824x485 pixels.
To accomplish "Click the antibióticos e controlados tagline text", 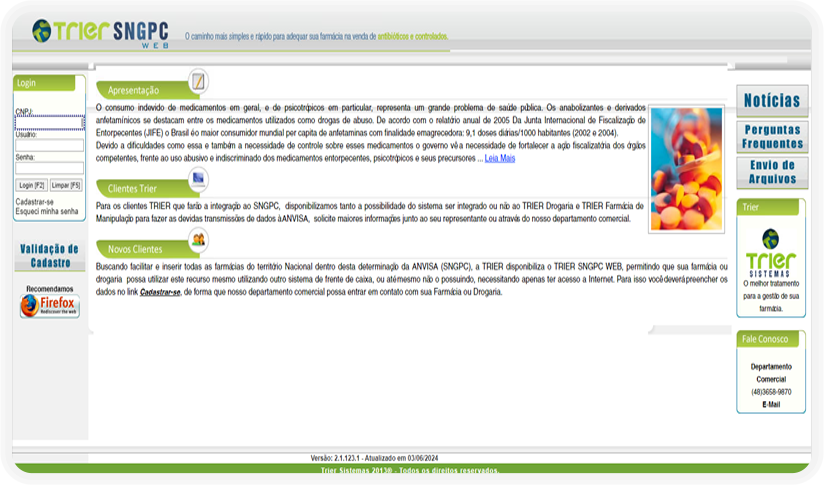I will click(x=413, y=36).
